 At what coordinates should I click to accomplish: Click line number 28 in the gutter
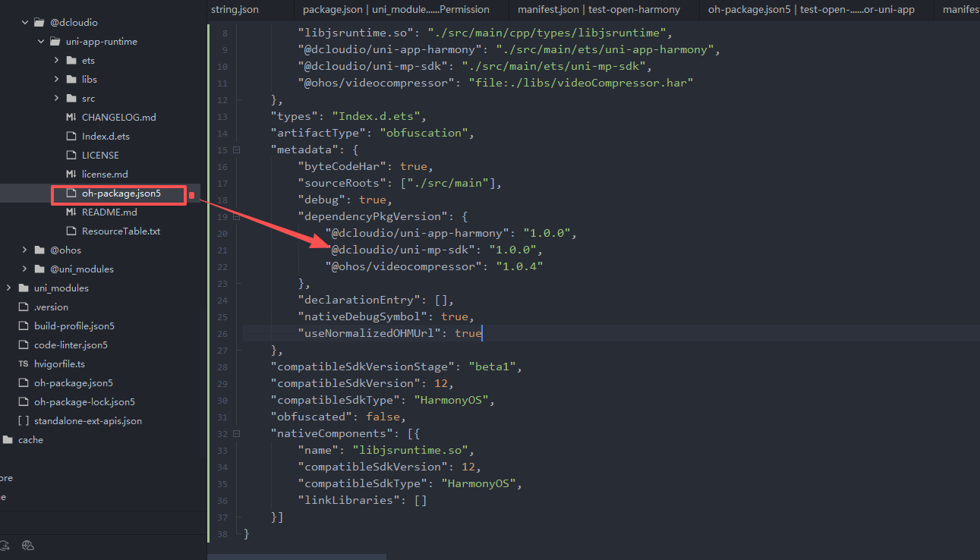(x=222, y=367)
